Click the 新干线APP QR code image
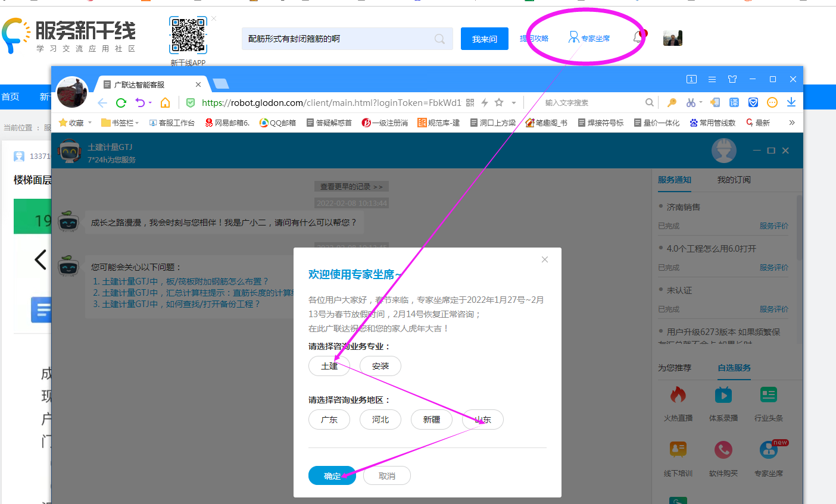 pos(188,36)
